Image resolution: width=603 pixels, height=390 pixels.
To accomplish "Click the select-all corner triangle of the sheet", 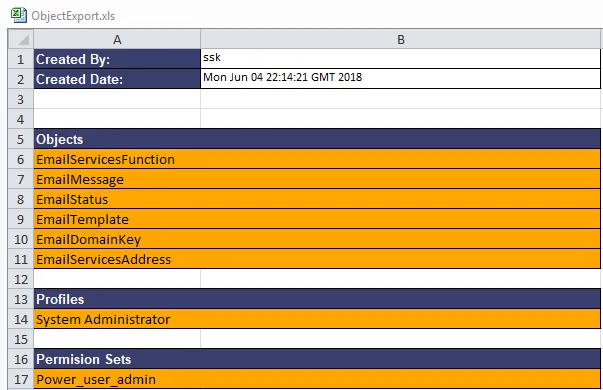I will click(x=21, y=39).
